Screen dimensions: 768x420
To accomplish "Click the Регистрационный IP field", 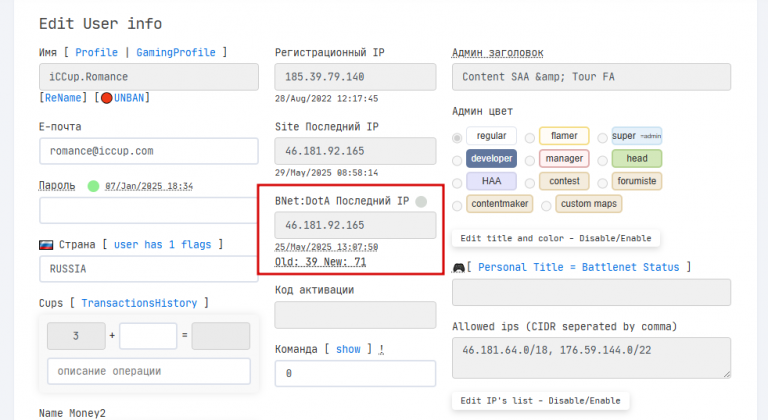I will [x=355, y=76].
